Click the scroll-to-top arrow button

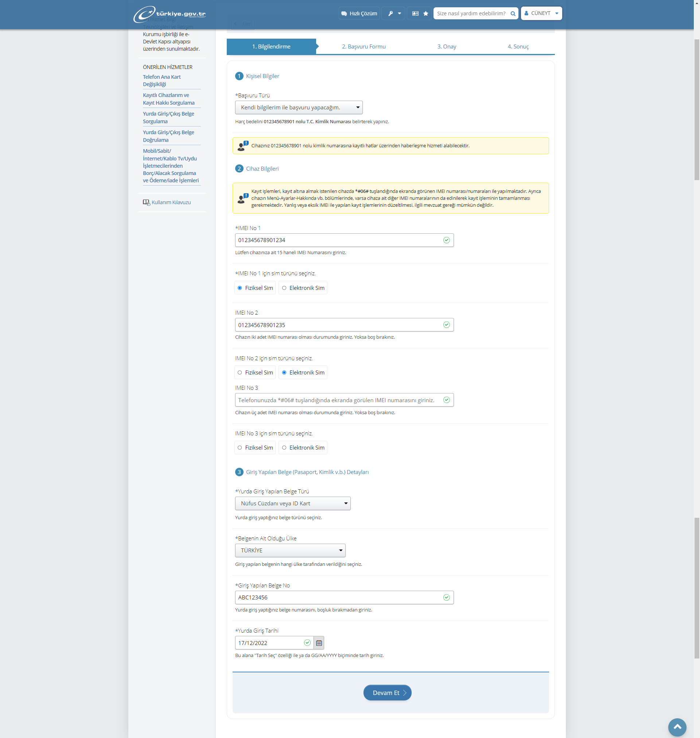tap(677, 726)
